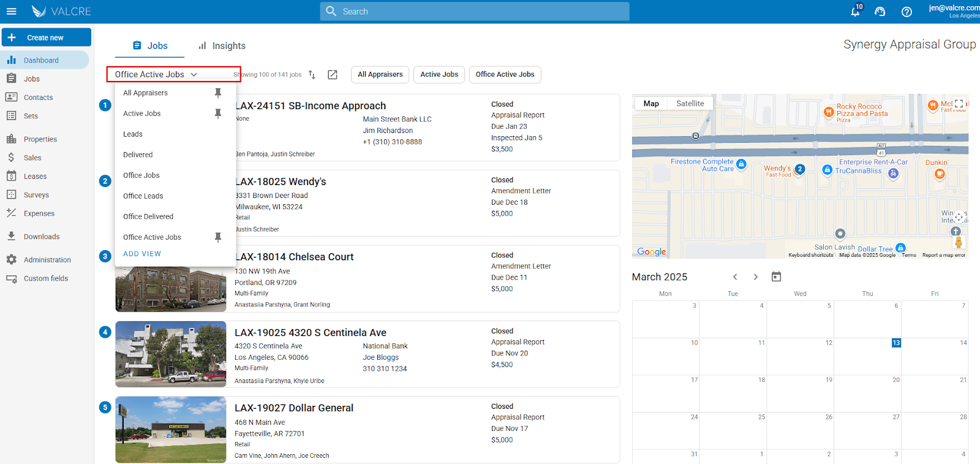Switch map to Satellite view
The height and width of the screenshot is (464, 980).
click(x=690, y=104)
